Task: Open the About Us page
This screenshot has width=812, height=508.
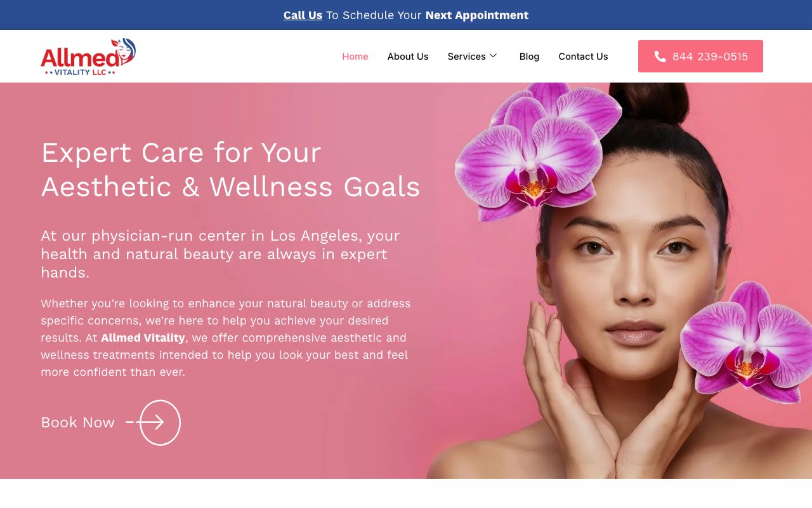Action: (408, 57)
